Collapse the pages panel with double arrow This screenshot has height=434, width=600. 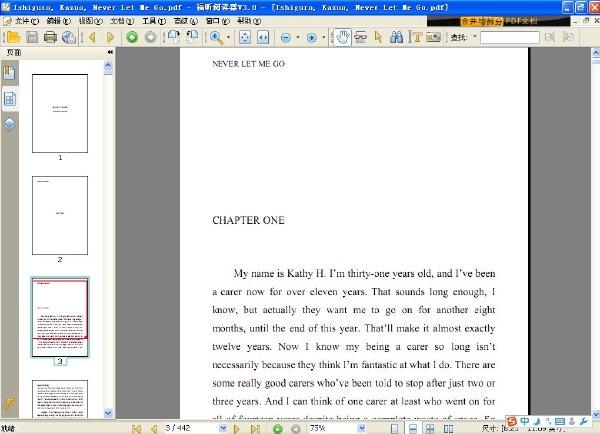(x=110, y=52)
